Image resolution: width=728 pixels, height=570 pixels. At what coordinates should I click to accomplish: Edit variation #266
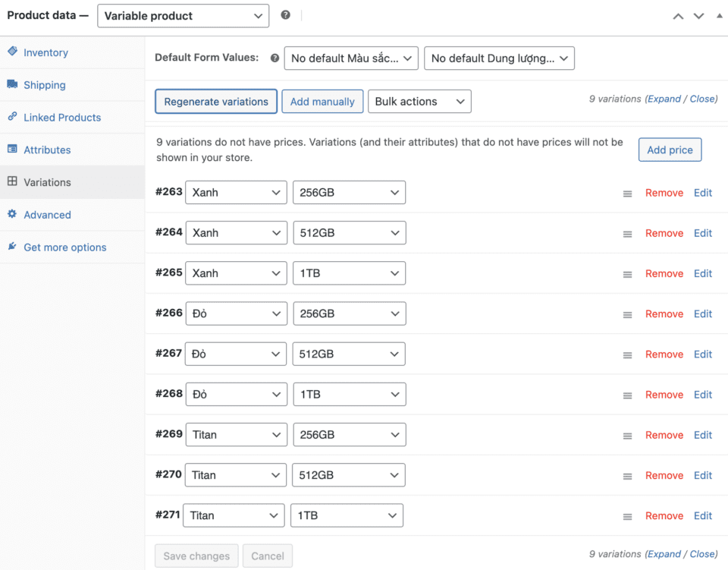[x=703, y=314]
